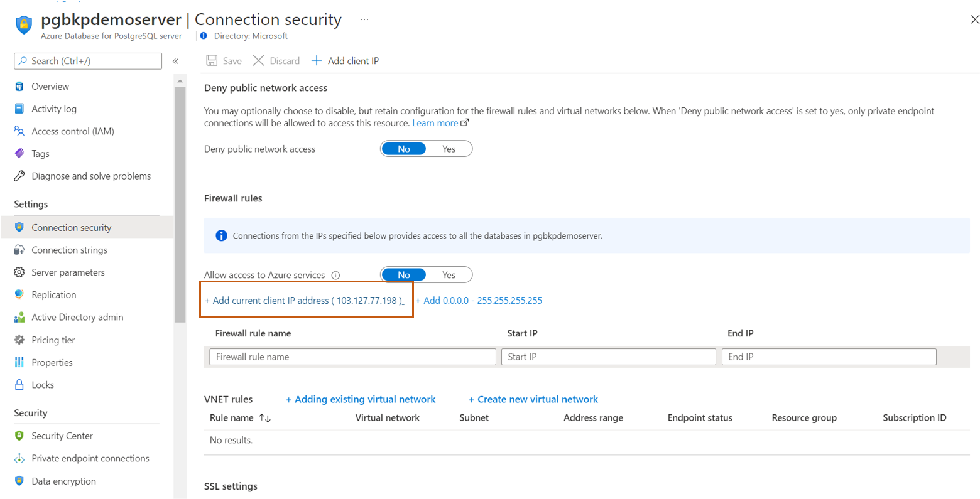Click the PostgreSQL server shield logo

(x=24, y=25)
